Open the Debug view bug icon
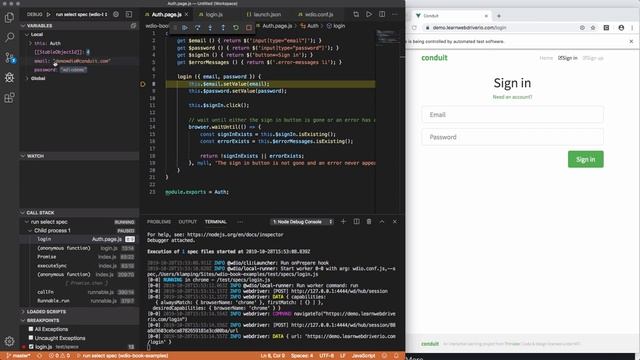This screenshot has height=360, width=640. 9,77
